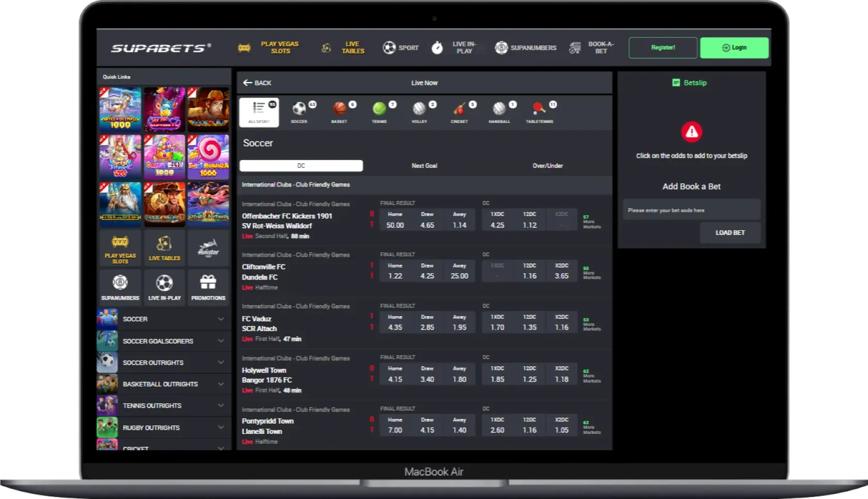Click the bet code input field
868x499 pixels.
(691, 210)
